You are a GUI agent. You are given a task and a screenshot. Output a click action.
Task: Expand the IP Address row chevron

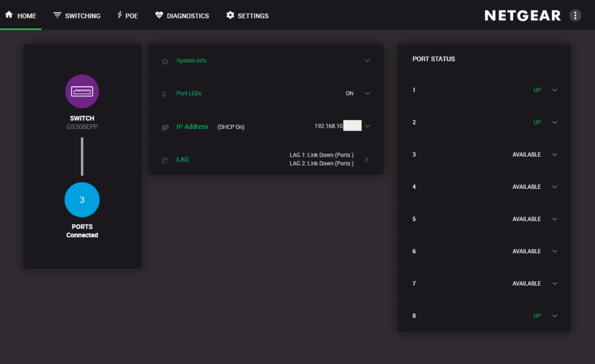(x=367, y=126)
